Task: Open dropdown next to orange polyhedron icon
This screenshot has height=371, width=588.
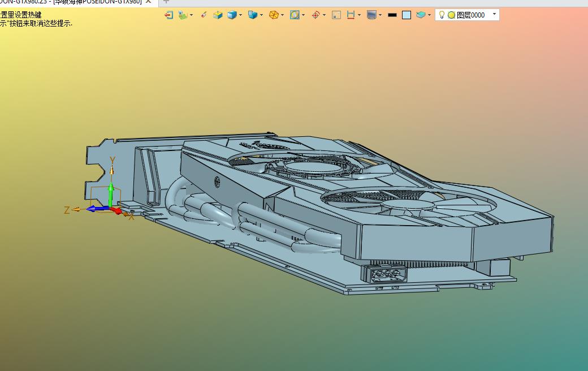Action: click(282, 15)
